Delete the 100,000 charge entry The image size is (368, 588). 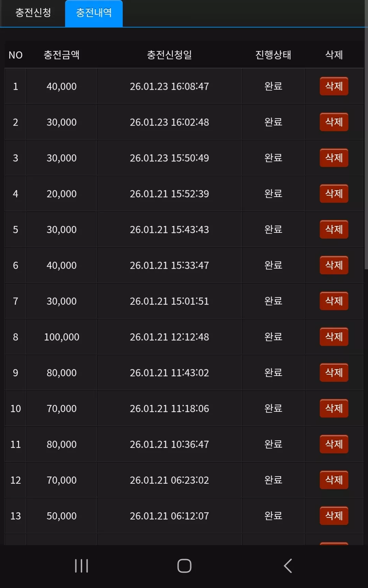(x=334, y=337)
